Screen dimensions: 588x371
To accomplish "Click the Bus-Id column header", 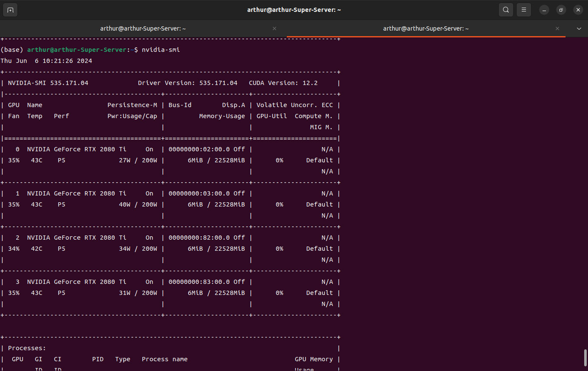I will pos(180,105).
